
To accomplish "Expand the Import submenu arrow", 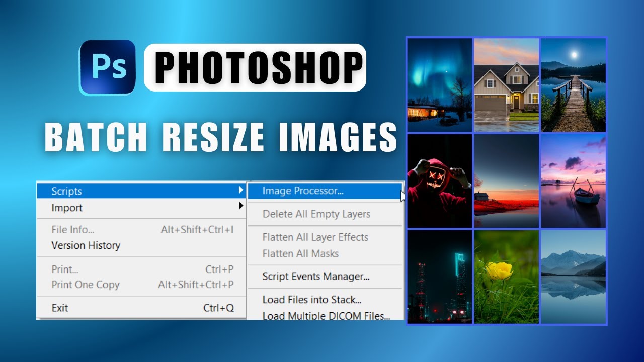I will click(240, 206).
